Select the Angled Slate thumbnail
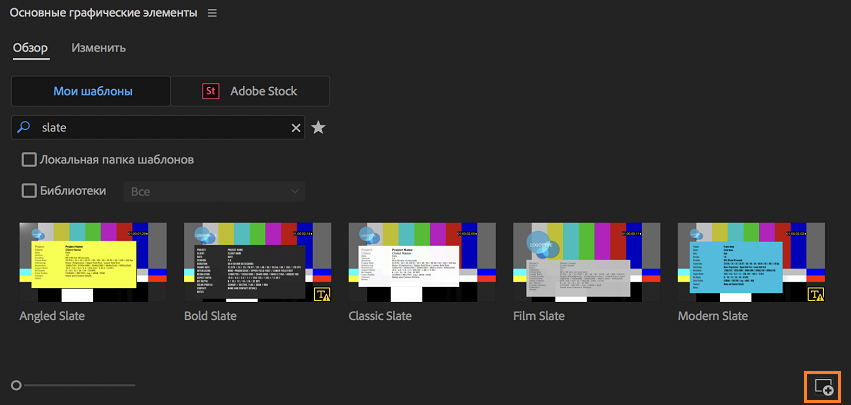Screen dimensions: 851x405 click(93, 262)
